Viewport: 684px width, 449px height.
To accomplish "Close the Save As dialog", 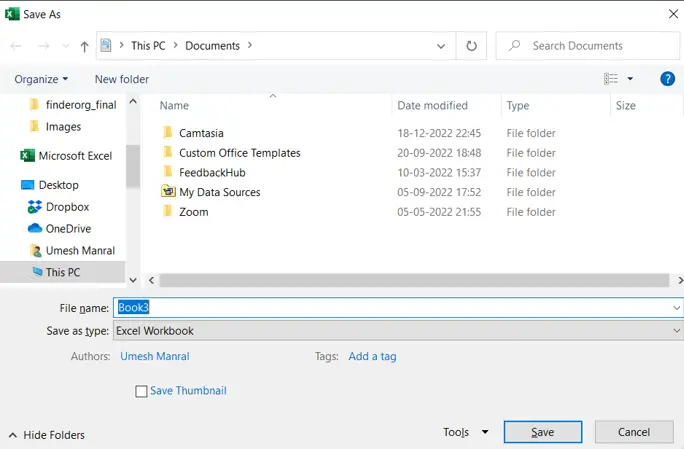I will pyautogui.click(x=673, y=14).
